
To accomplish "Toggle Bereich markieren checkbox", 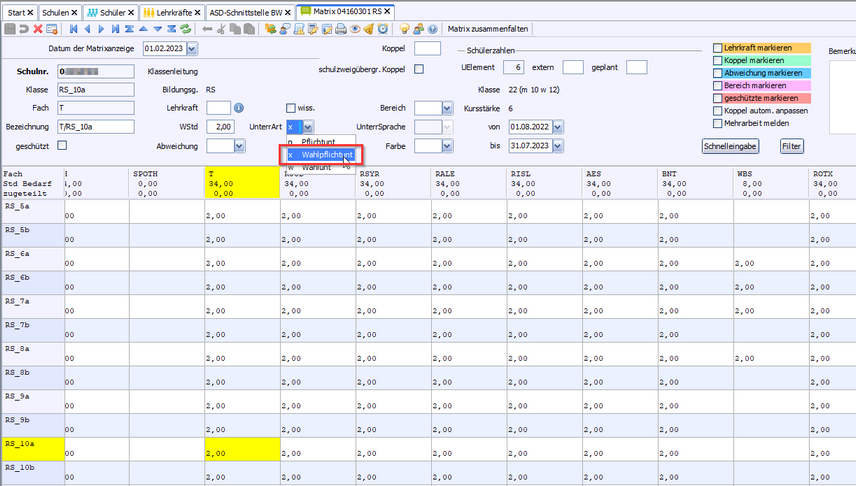I will click(x=718, y=86).
